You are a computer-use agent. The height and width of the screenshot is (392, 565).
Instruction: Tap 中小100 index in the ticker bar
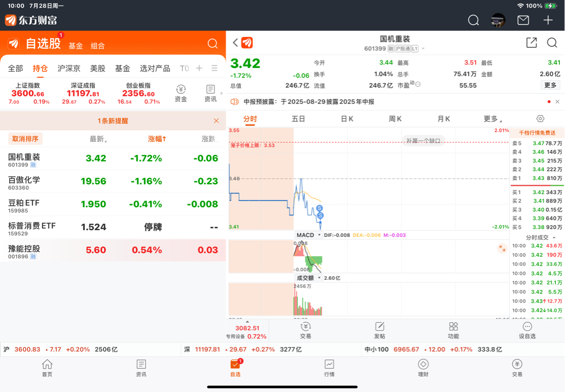coord(433,349)
